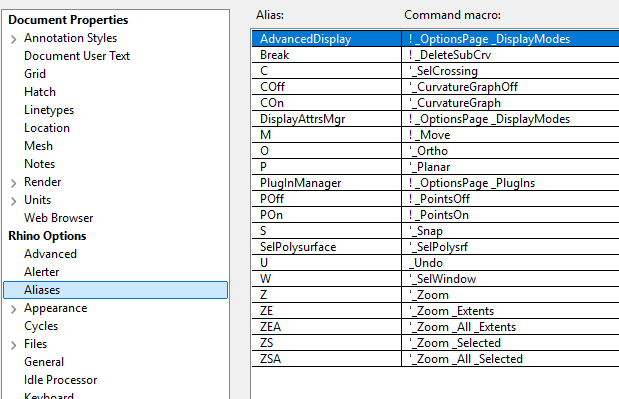Image resolution: width=619 pixels, height=399 pixels.
Task: Select Files options page
Action: tap(35, 344)
